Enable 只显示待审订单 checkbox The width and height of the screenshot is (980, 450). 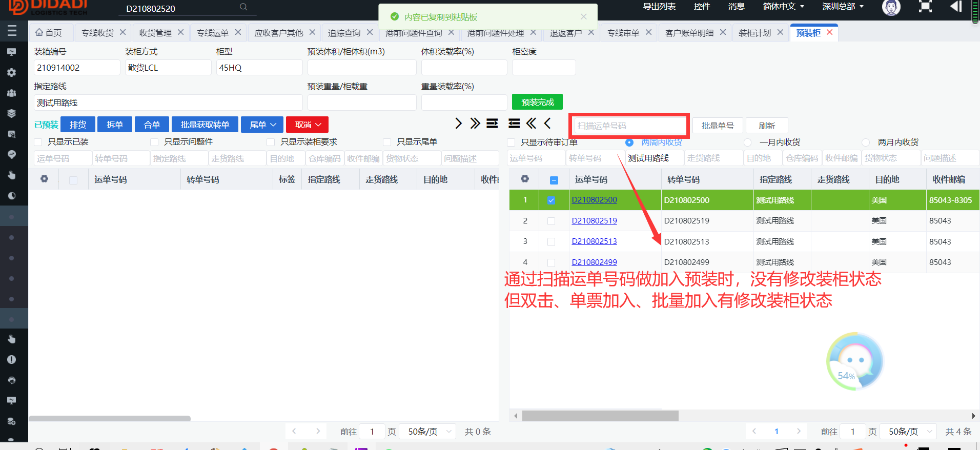click(511, 142)
